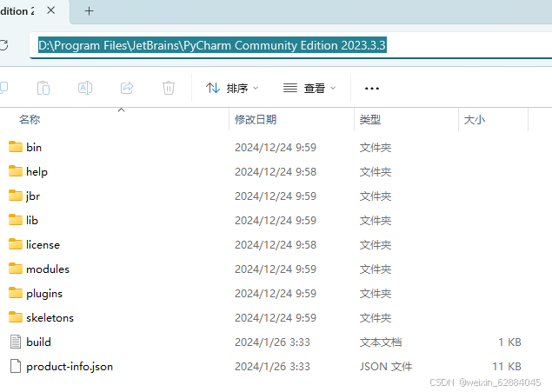The width and height of the screenshot is (552, 392).
Task: Open the Sort (排序) dropdown
Action: coord(232,88)
